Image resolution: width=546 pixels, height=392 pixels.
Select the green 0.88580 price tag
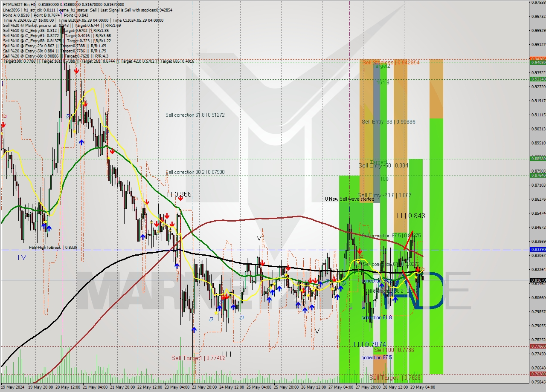pos(537,159)
